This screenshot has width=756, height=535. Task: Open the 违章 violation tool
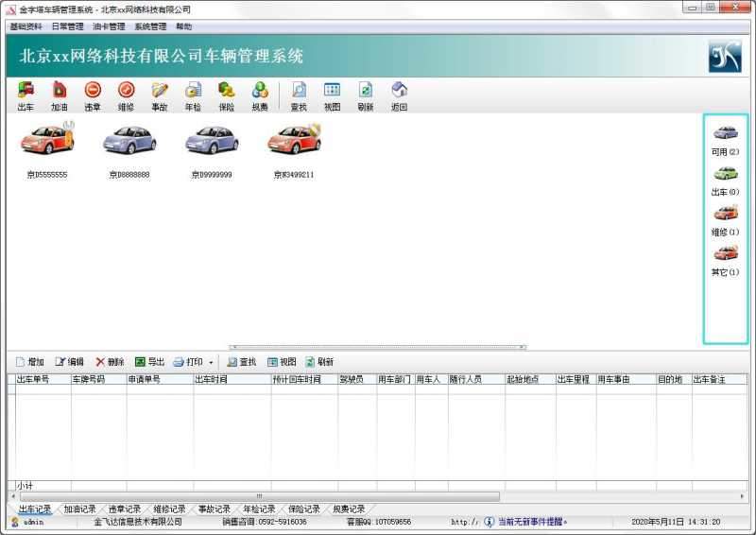tap(93, 96)
